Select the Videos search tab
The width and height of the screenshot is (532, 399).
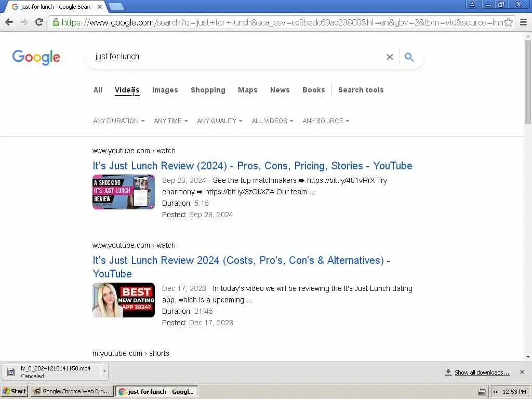coord(127,90)
